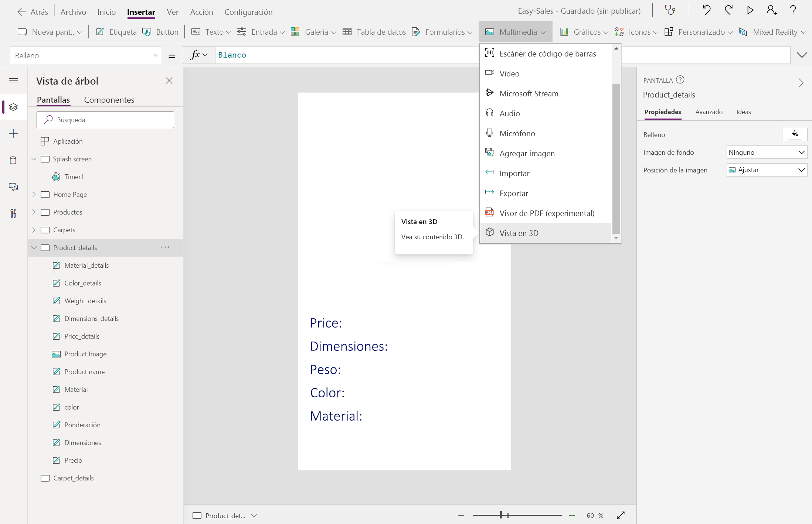Open the Data sources cylinder icon in sidebar
This screenshot has width=812, height=524.
coord(13,160)
